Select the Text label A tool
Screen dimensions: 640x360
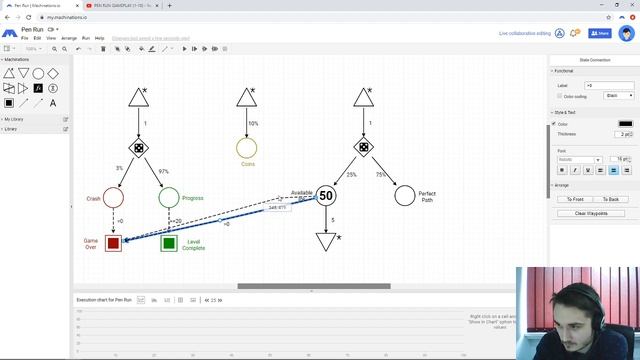coord(53,103)
